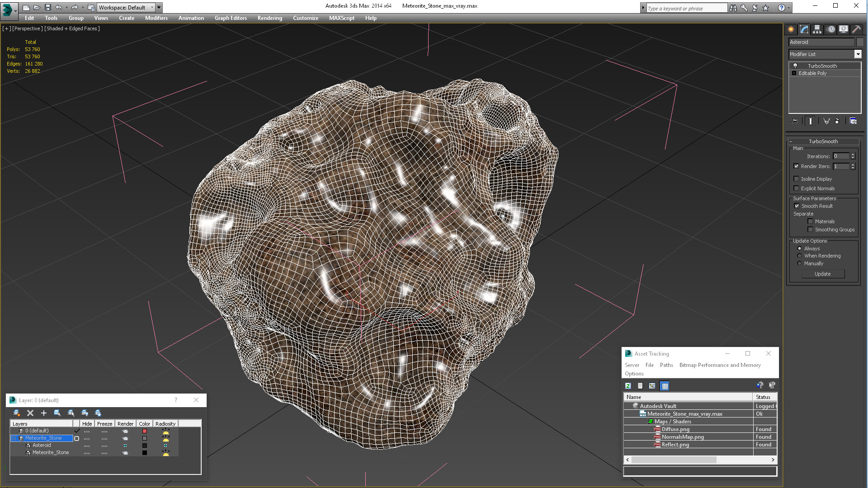Check Separate by Materials
This screenshot has height=488, width=868.
click(811, 221)
